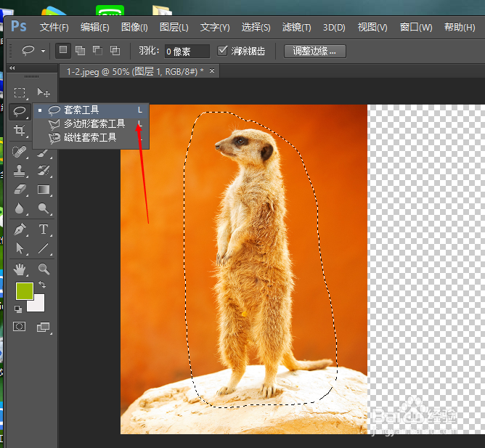Select the Hand tool
Image resolution: width=485 pixels, height=448 pixels.
20,269
